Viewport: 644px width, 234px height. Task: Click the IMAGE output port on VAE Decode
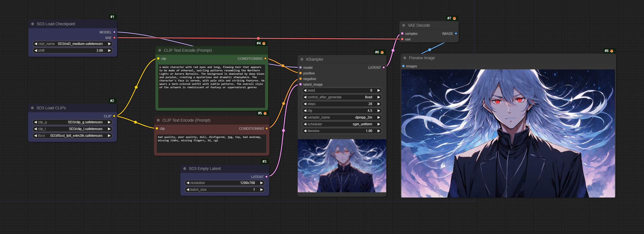(x=456, y=33)
